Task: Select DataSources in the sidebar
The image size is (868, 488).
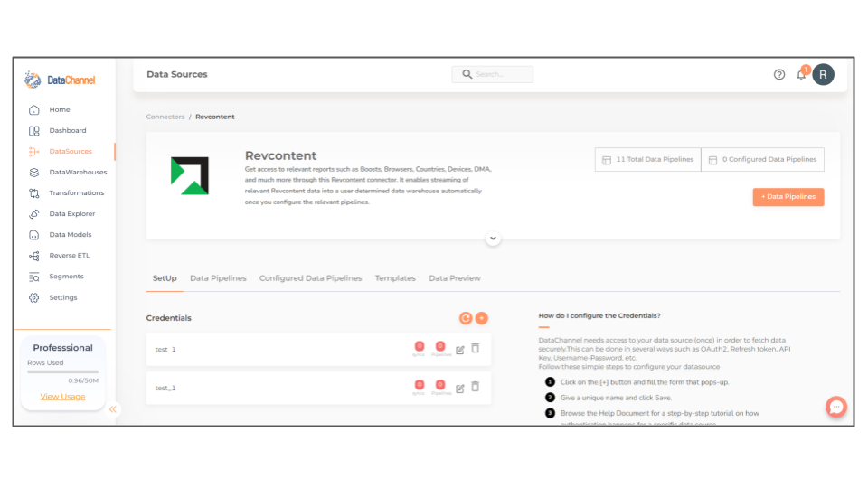Action: tap(71, 151)
